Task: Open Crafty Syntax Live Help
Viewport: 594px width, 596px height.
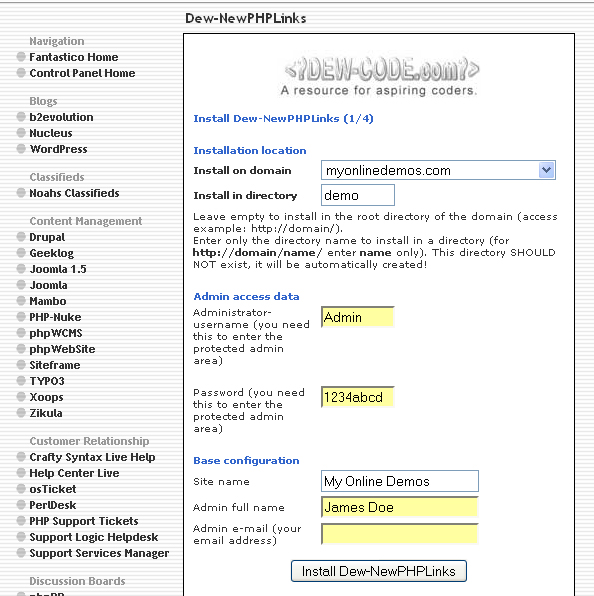Action: click(92, 457)
